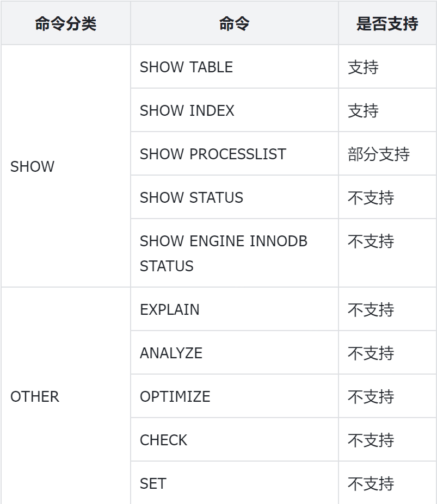
Task: Click the 命令分类 column header
Action: (x=65, y=24)
